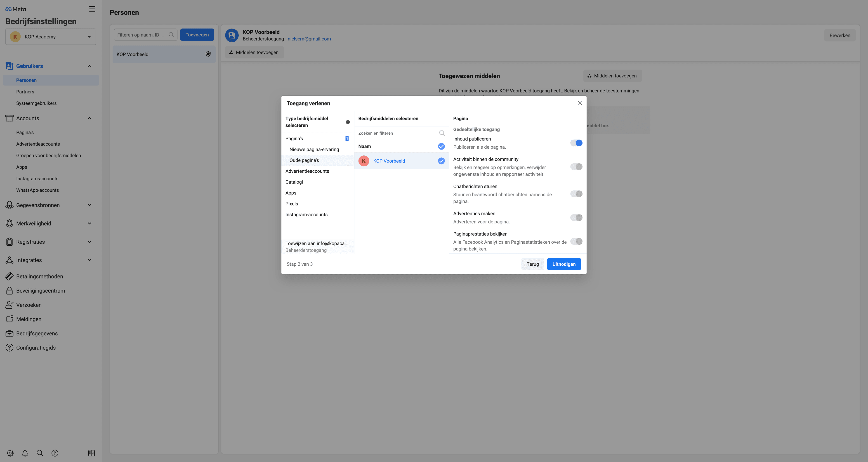This screenshot has height=462, width=868.
Task: Click the Integraties icon
Action: (x=9, y=260)
